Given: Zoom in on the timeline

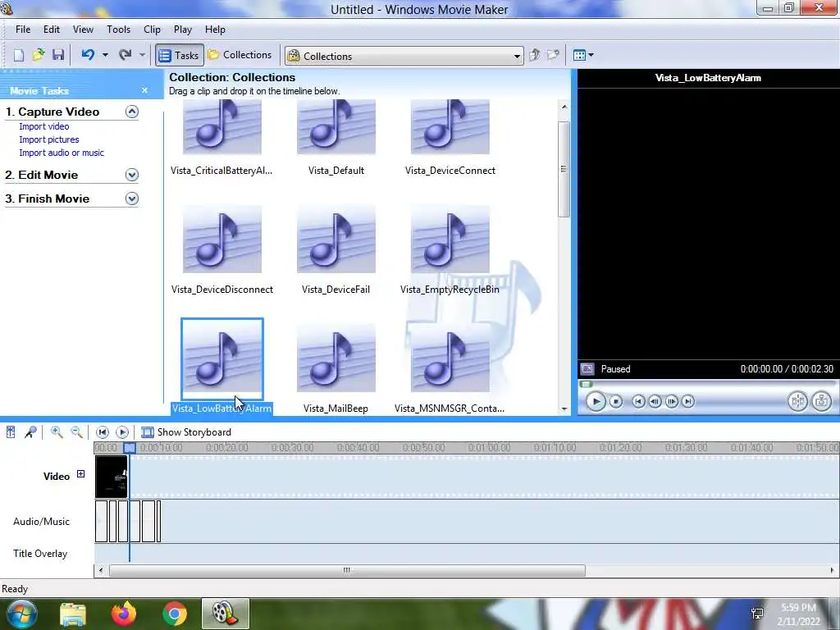Looking at the screenshot, I should click(57, 431).
